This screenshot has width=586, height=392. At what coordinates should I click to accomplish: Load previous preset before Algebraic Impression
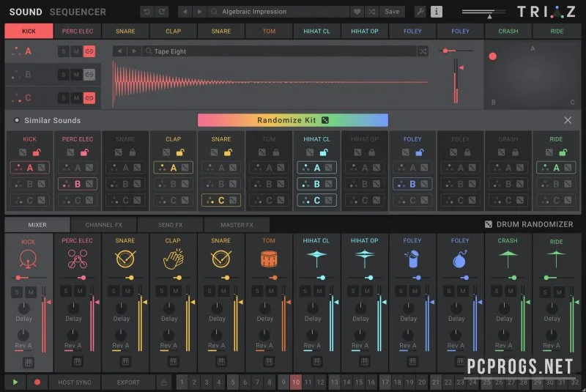click(x=185, y=12)
